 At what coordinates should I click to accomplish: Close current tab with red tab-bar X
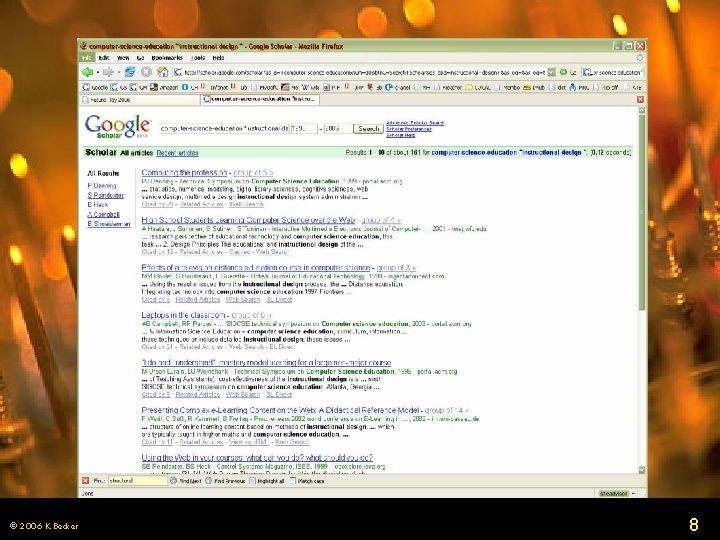coord(640,99)
